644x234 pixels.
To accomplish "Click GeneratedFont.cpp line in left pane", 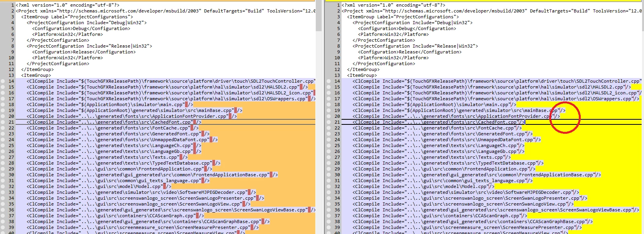I will (118, 134).
